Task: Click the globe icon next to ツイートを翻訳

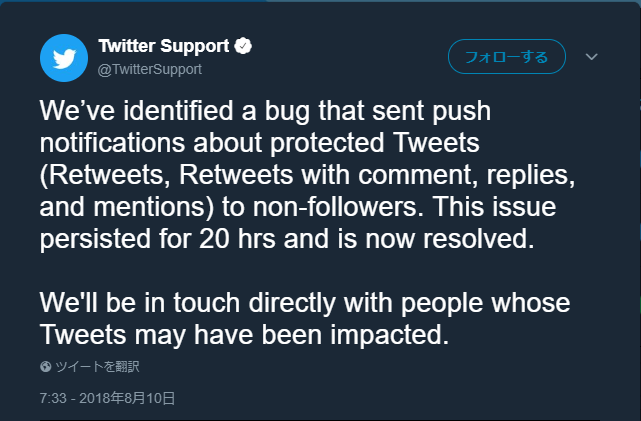Action: click(45, 366)
